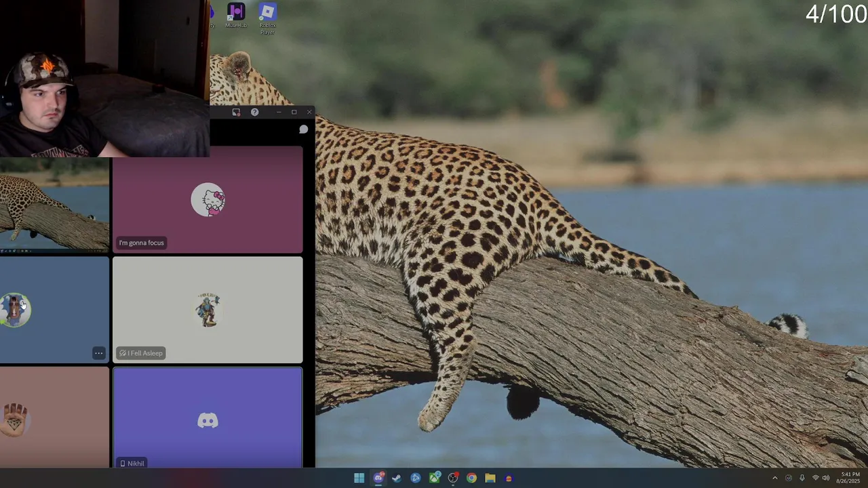Open File Explorer from the taskbar

click(x=490, y=478)
